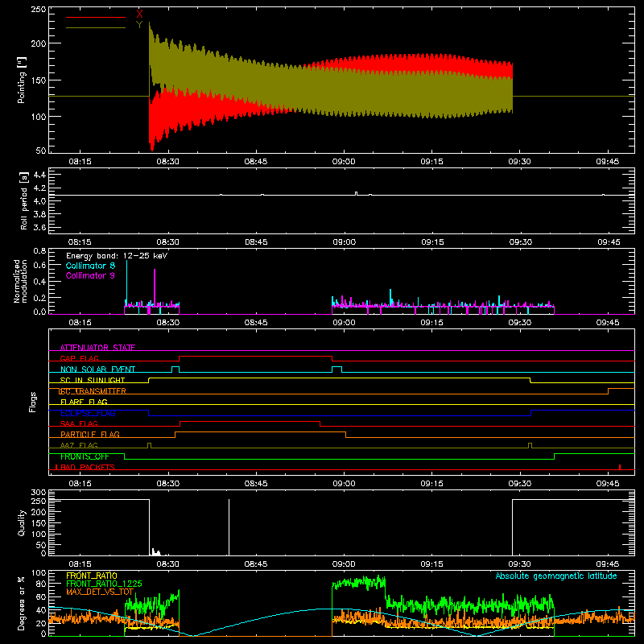
Task: Select the 'Flags' axis label
Action: [x=32, y=402]
